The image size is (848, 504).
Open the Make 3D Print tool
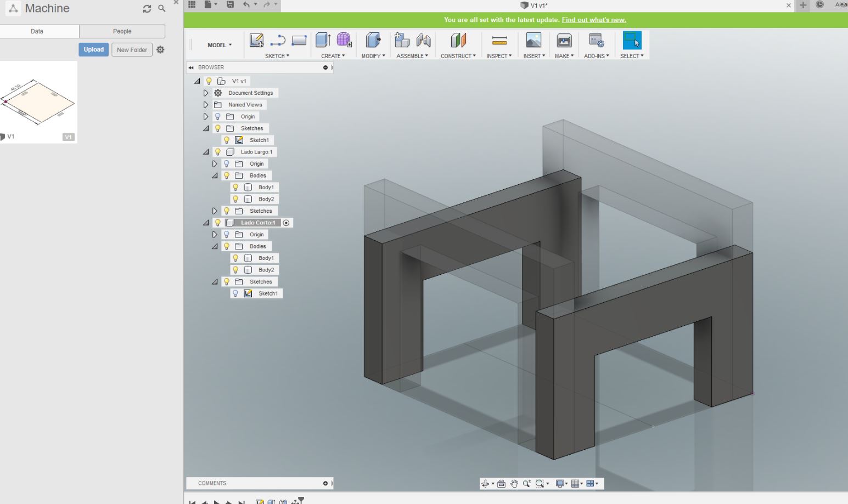pos(564,40)
